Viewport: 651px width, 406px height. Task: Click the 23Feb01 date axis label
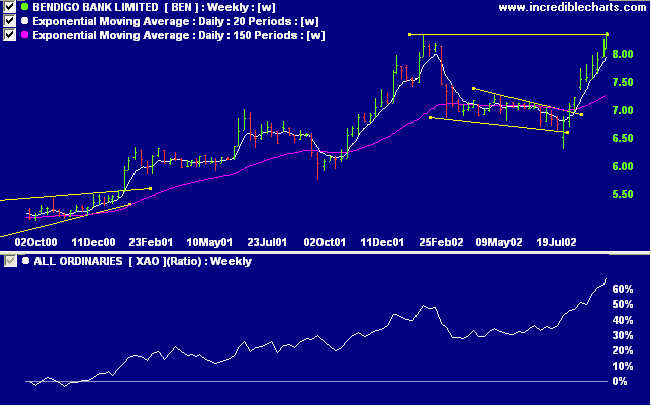(x=152, y=242)
